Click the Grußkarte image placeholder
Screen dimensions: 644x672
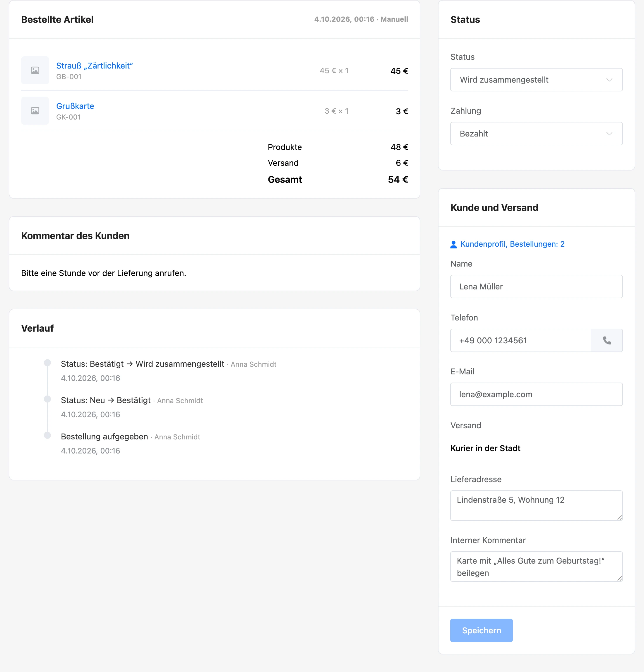coord(35,111)
